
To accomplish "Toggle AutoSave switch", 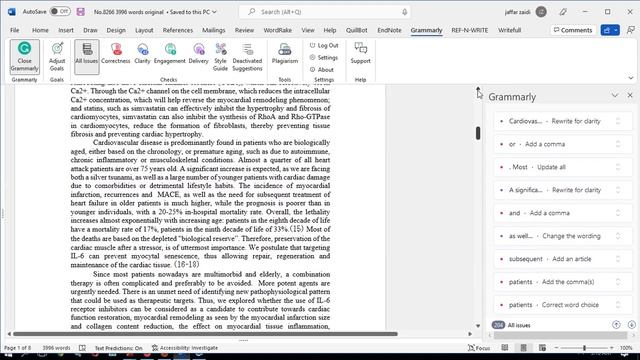I will (60, 11).
